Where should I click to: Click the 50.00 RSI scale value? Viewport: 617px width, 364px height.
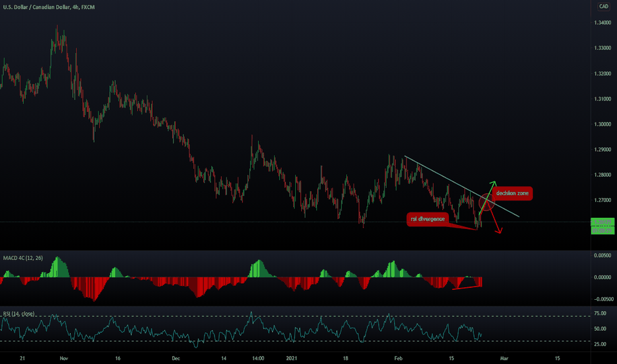coord(600,328)
